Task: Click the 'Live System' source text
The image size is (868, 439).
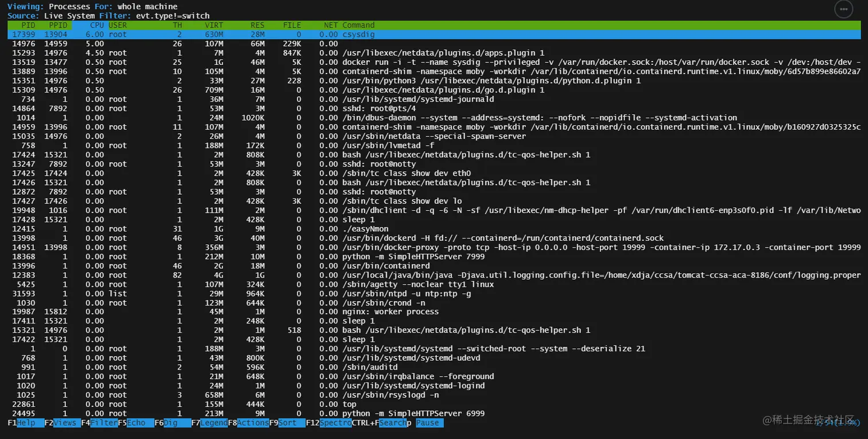Action: tap(69, 16)
